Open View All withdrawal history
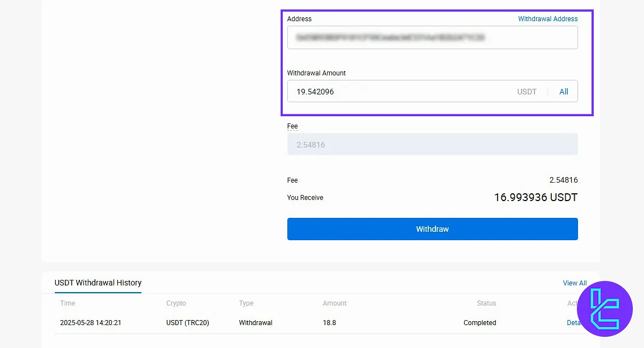The image size is (644, 348). coord(575,283)
